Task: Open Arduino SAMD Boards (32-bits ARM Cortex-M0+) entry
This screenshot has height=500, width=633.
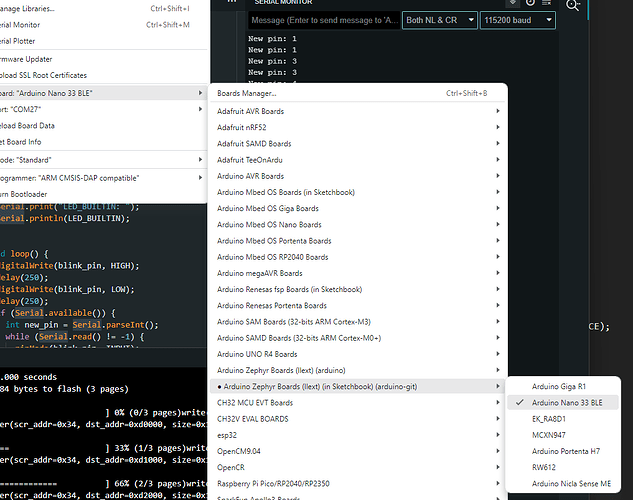Action: pos(358,338)
